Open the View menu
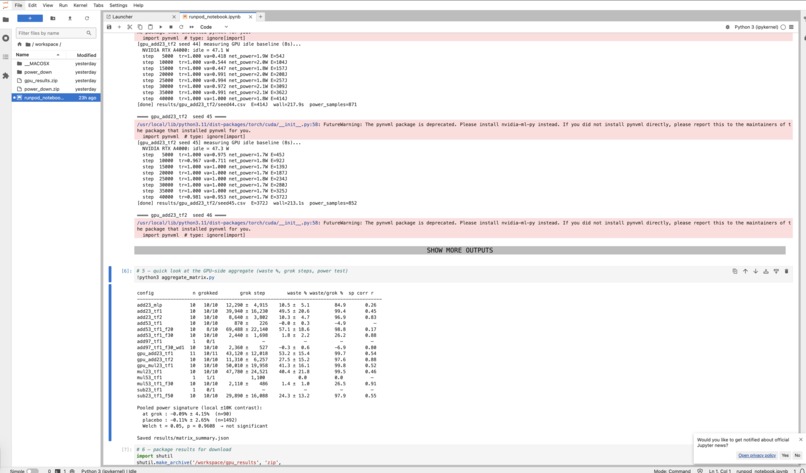The width and height of the screenshot is (806, 473). click(x=48, y=5)
